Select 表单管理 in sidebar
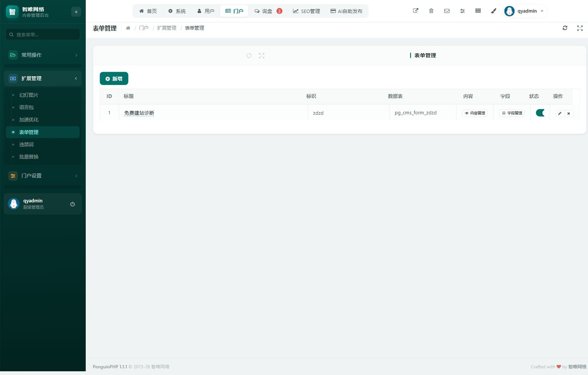 pyautogui.click(x=43, y=132)
